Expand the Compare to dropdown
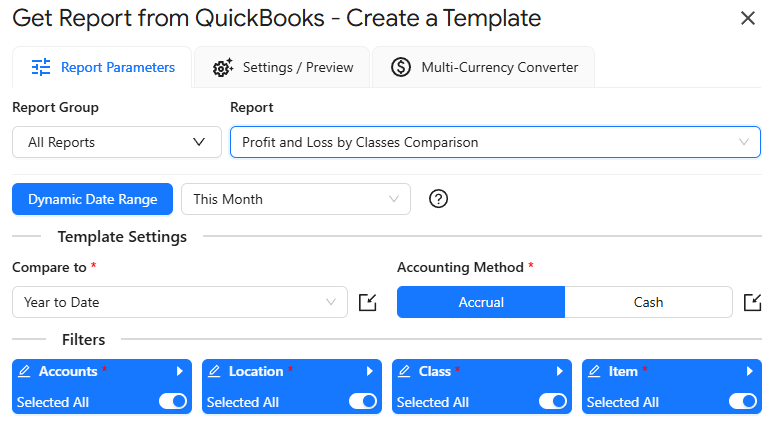Screen dimensions: 775x433 (180, 302)
